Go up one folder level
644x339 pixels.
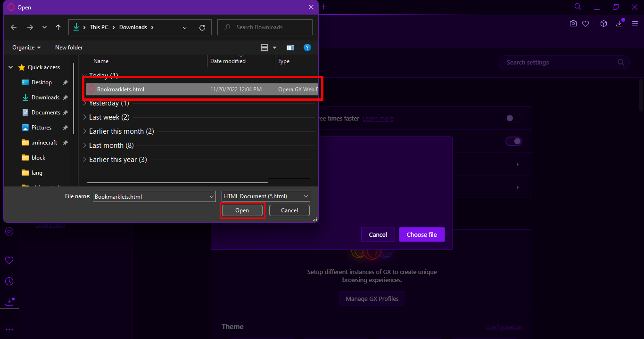pos(58,27)
